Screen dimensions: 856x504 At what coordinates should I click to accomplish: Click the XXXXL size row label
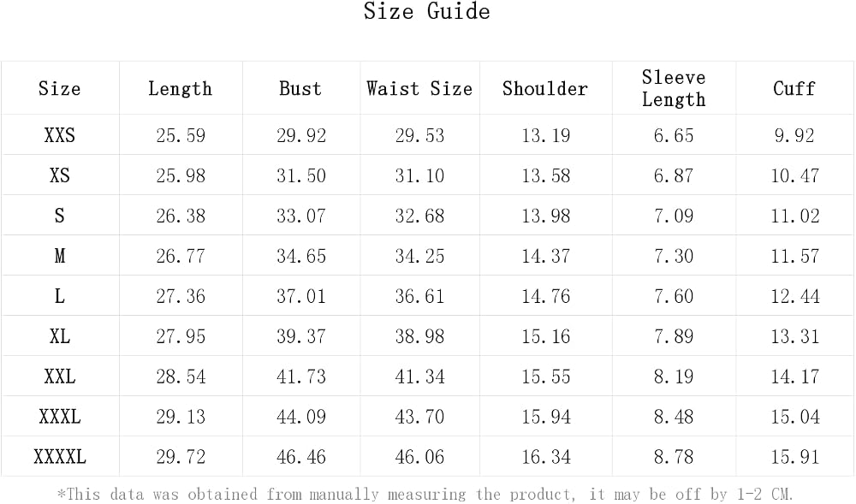click(x=60, y=457)
